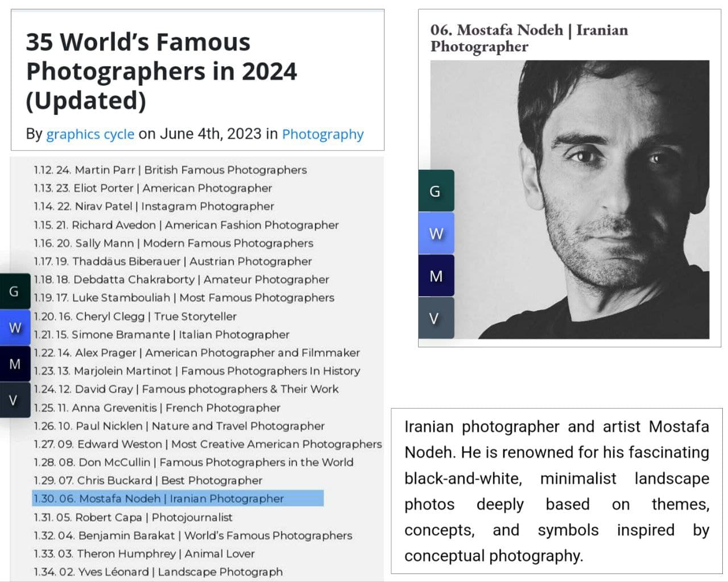The height and width of the screenshot is (582, 728).
Task: Click the G button beside the contents list
Action: pyautogui.click(x=14, y=291)
